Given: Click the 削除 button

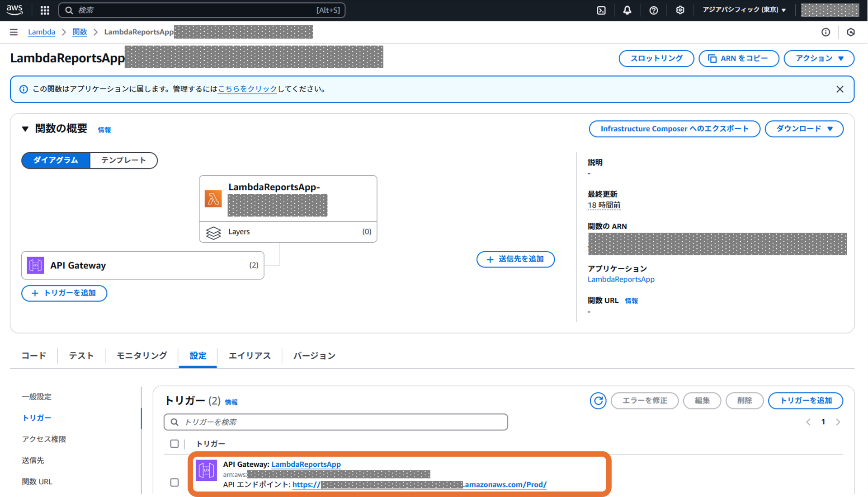Looking at the screenshot, I should pyautogui.click(x=745, y=401).
